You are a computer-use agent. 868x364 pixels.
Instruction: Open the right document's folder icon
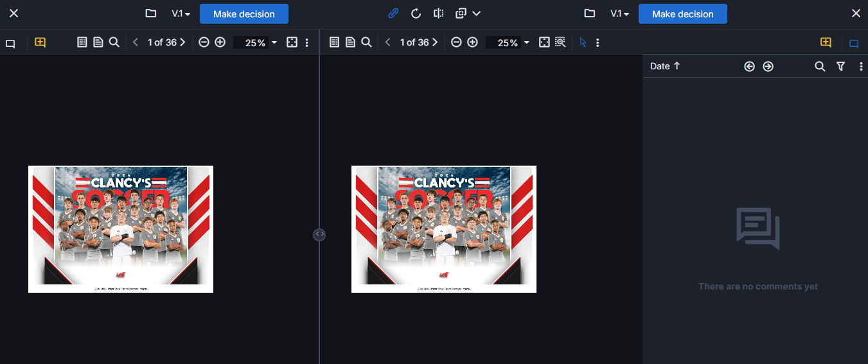590,13
